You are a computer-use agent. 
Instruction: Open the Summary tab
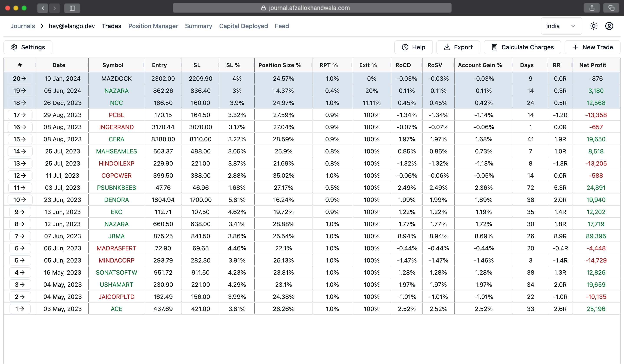198,26
